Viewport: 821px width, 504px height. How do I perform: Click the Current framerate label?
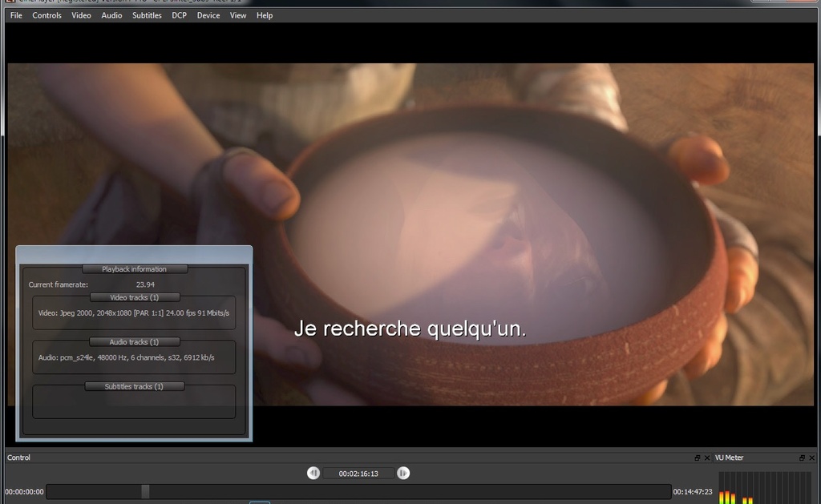pos(58,284)
